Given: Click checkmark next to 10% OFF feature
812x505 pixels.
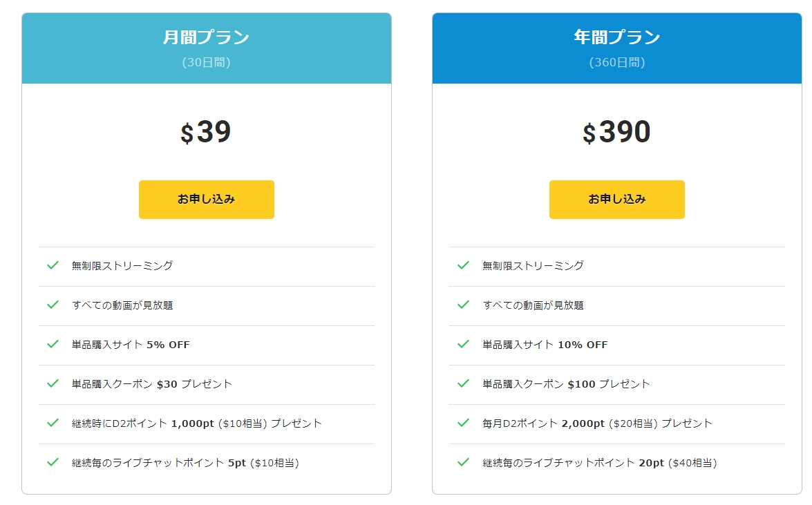Looking at the screenshot, I should coord(464,344).
